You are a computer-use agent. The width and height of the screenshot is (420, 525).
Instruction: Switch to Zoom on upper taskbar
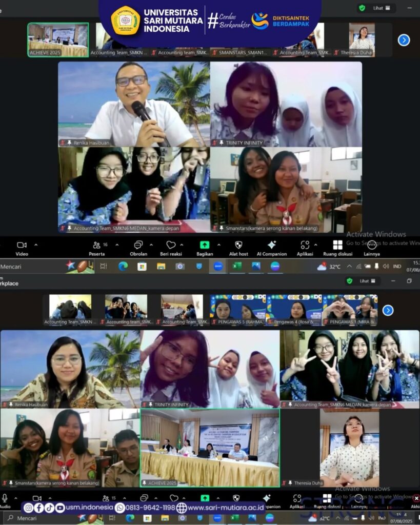[x=218, y=266]
